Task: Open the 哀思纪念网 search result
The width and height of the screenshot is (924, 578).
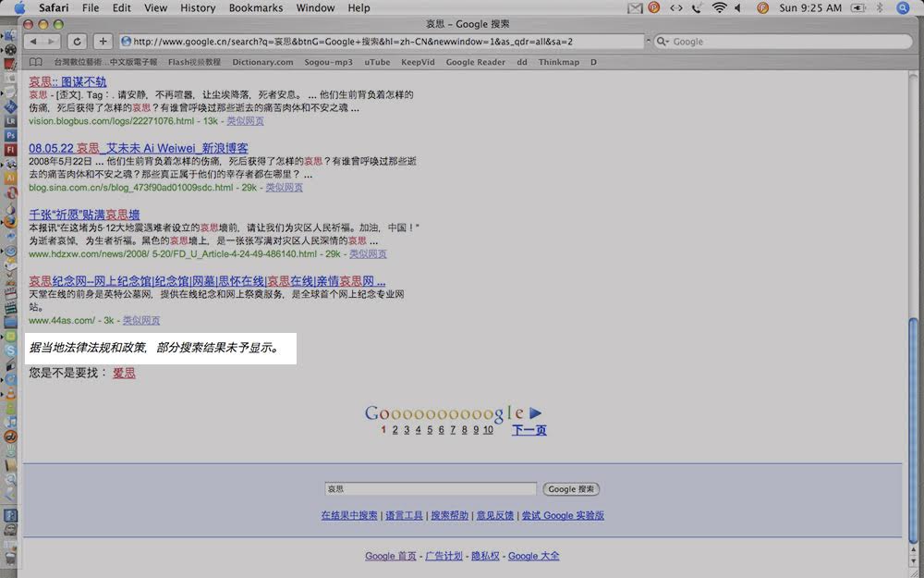Action: click(207, 281)
